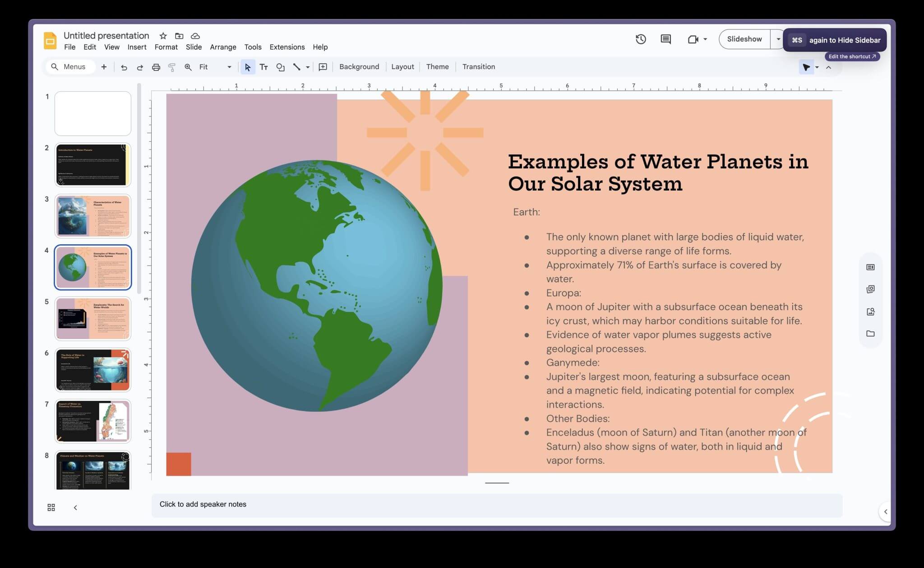Open version history clock icon
The width and height of the screenshot is (924, 568).
tap(641, 39)
